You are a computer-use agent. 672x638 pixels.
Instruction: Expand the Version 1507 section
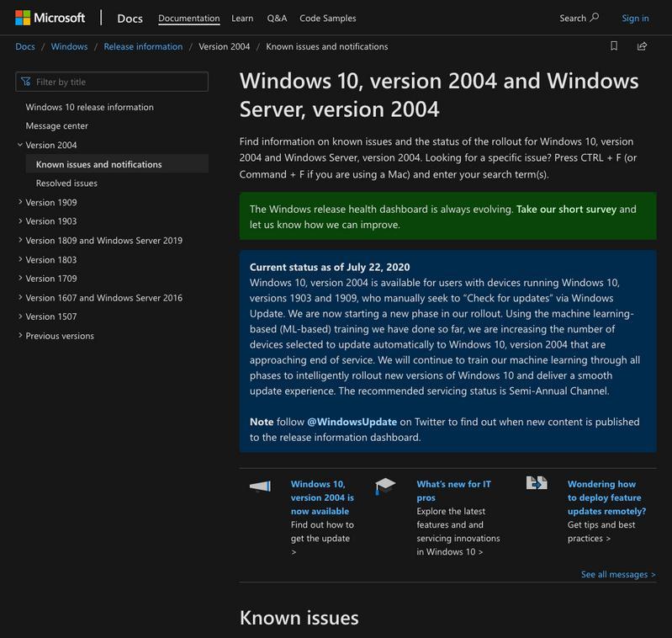click(19, 316)
